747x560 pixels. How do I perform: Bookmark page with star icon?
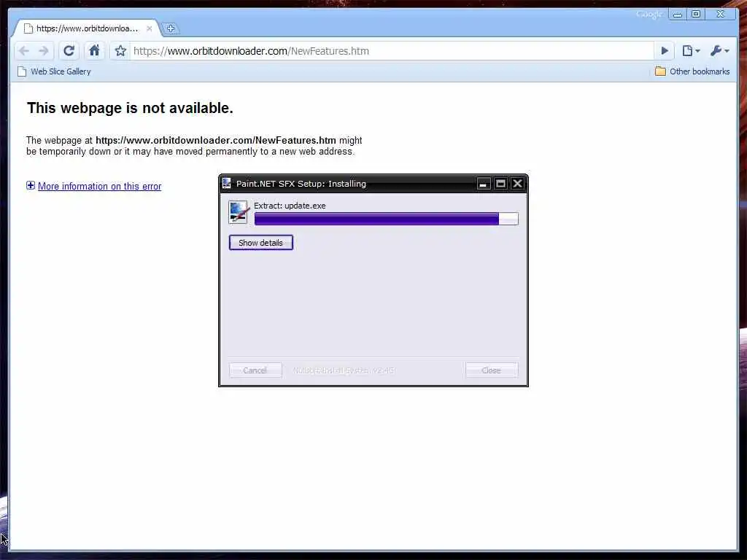[120, 51]
